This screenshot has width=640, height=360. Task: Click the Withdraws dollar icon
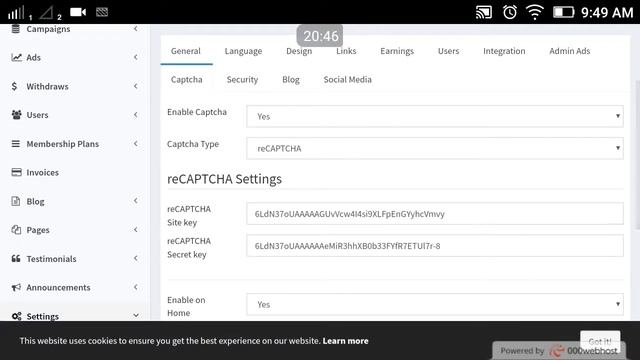pyautogui.click(x=15, y=86)
